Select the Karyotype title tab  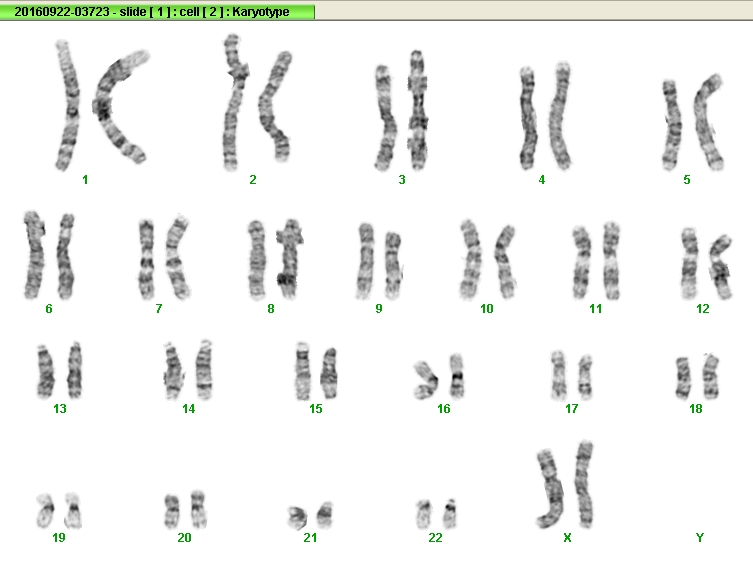(157, 12)
